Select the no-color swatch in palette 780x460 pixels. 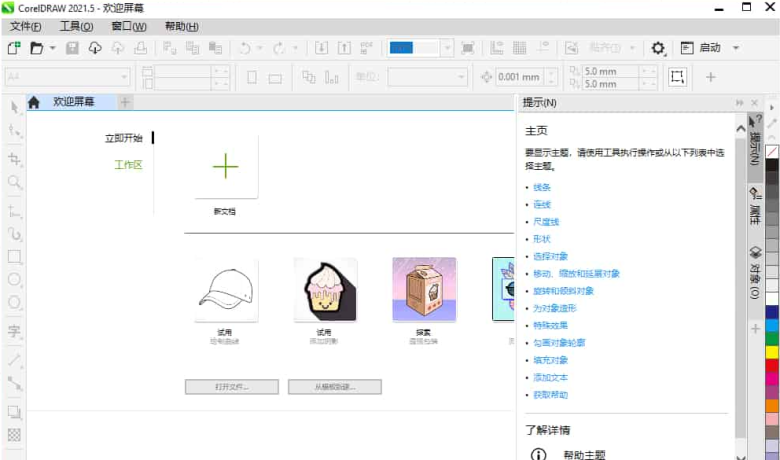pos(772,151)
